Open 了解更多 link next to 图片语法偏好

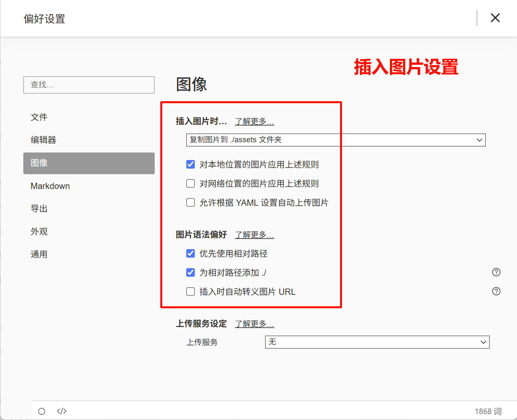coord(254,235)
